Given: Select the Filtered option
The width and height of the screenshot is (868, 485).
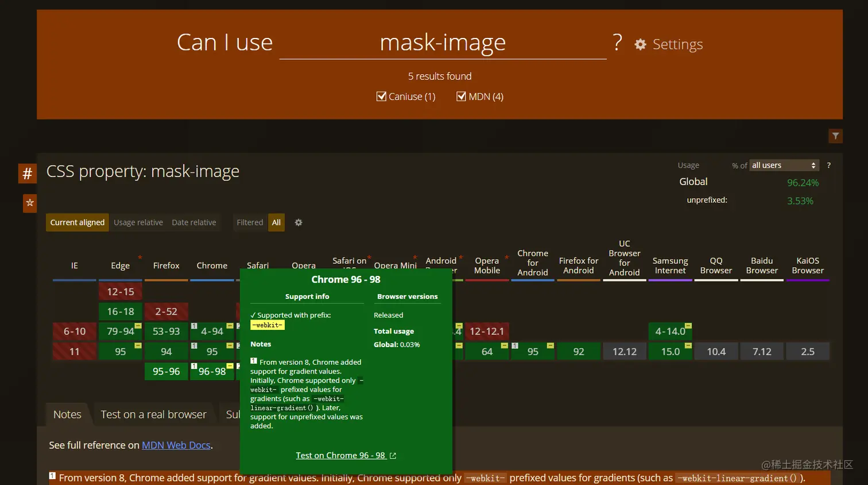Looking at the screenshot, I should [x=250, y=222].
